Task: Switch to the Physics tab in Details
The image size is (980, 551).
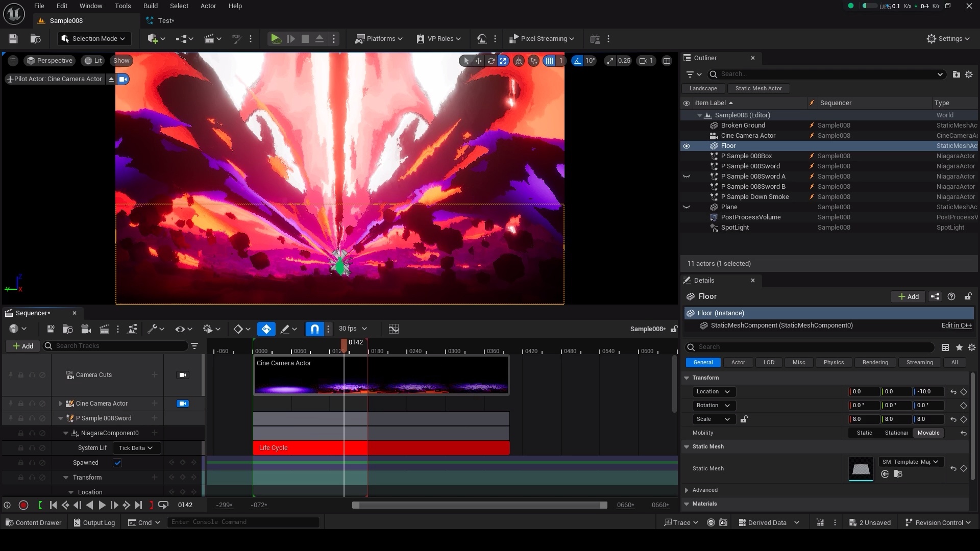Action: coord(833,362)
